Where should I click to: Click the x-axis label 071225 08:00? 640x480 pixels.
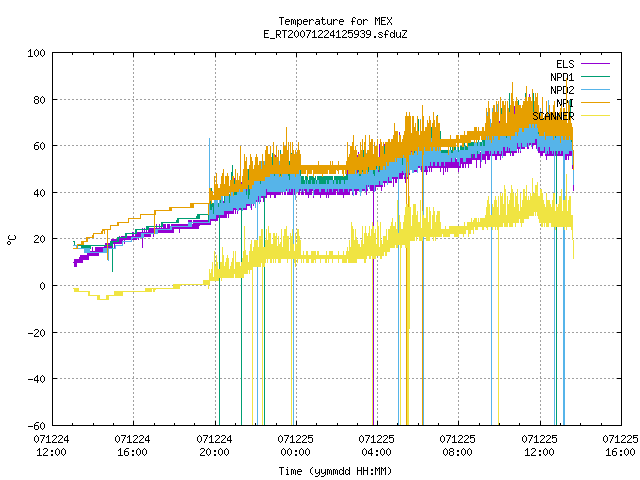458,446
